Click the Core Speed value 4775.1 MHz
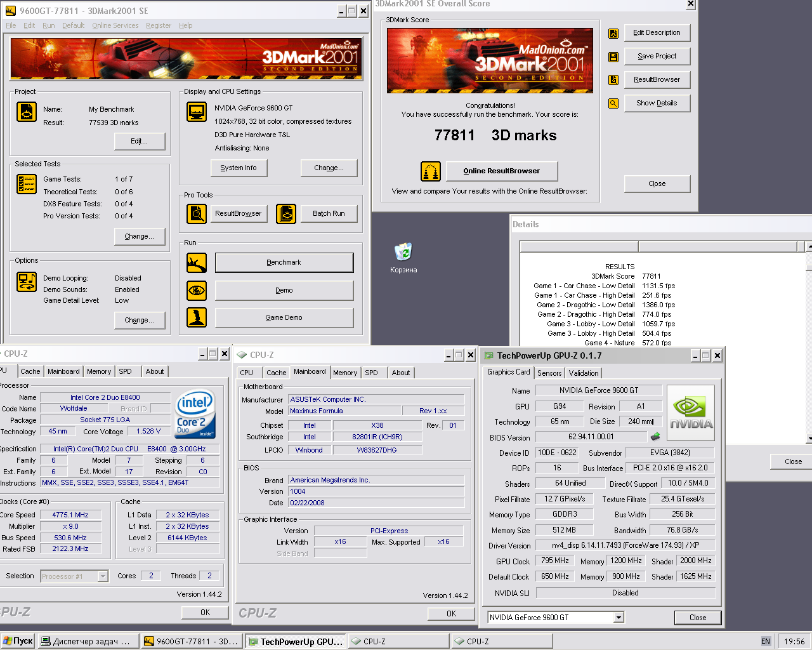 coord(70,515)
